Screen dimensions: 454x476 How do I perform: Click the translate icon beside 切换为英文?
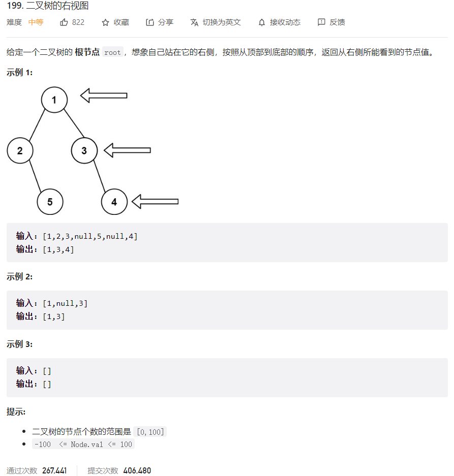pyautogui.click(x=194, y=22)
